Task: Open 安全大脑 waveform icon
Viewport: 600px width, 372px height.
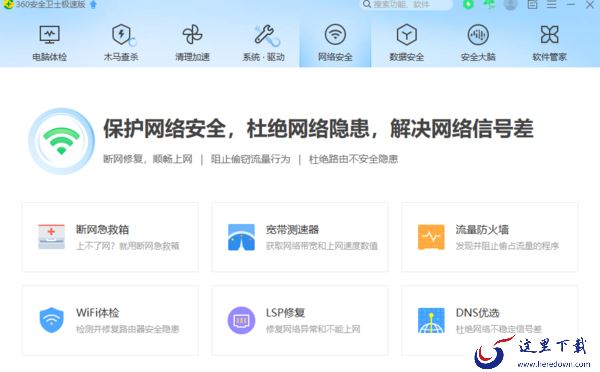Action: click(x=478, y=35)
